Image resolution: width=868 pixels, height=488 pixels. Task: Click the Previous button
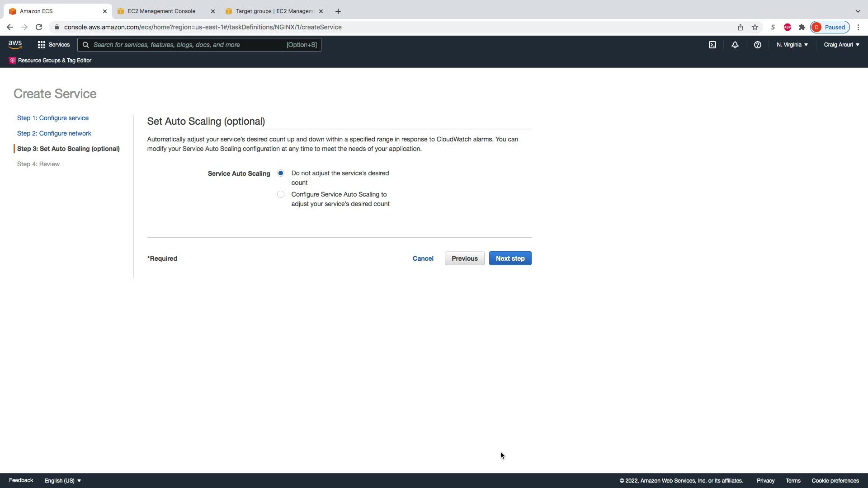click(464, 258)
